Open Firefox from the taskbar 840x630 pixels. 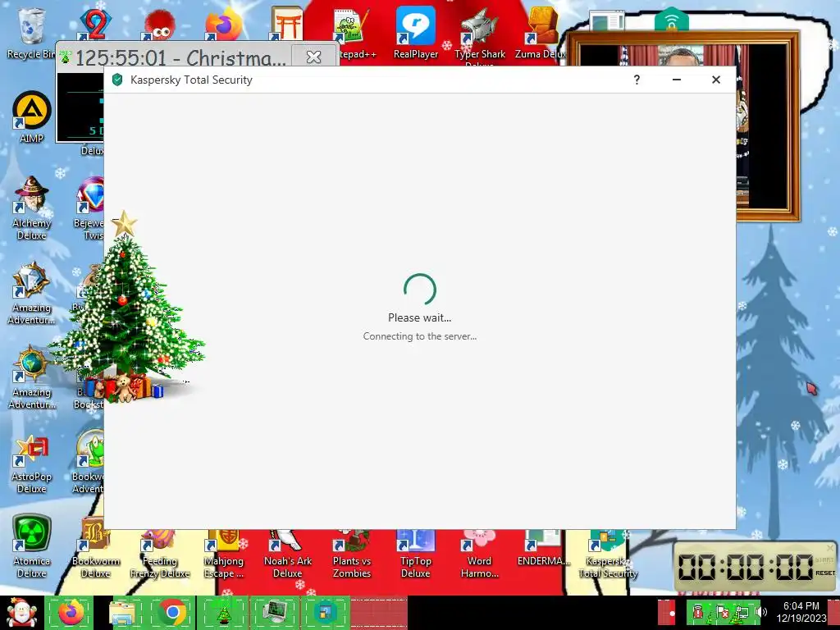click(x=70, y=612)
